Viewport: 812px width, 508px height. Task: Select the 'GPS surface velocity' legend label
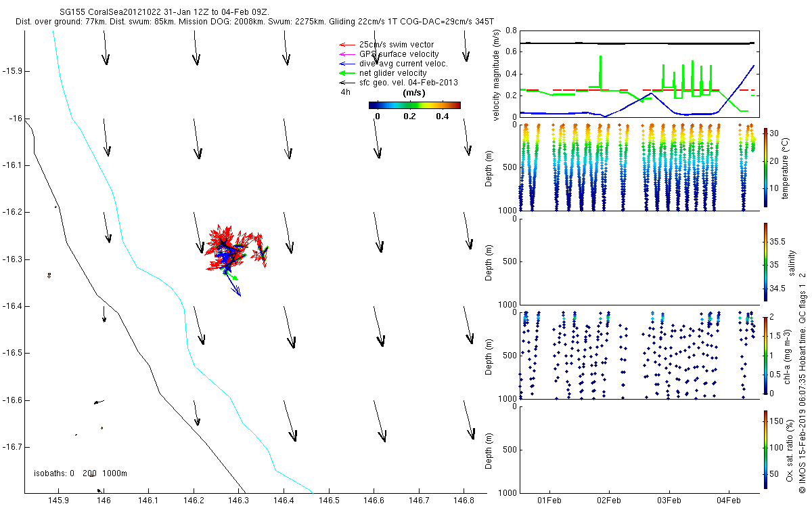tap(399, 54)
